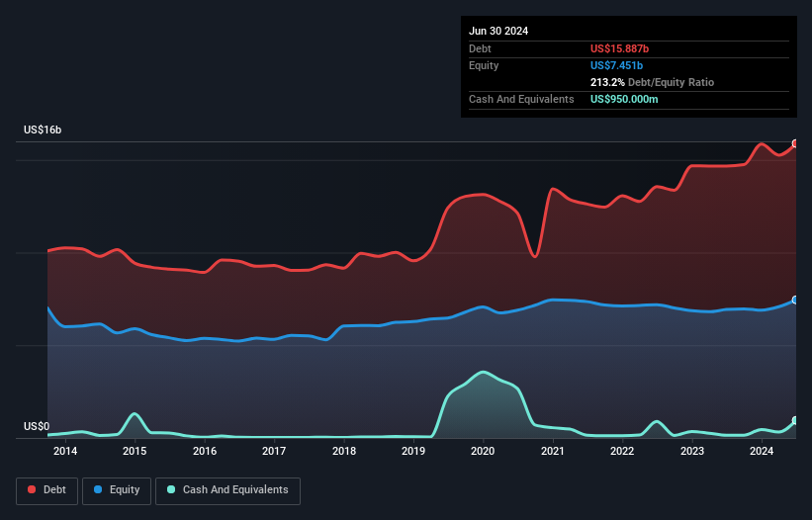The image size is (812, 520).
Task: Click the US$7.451b equity value
Action: [x=616, y=65]
